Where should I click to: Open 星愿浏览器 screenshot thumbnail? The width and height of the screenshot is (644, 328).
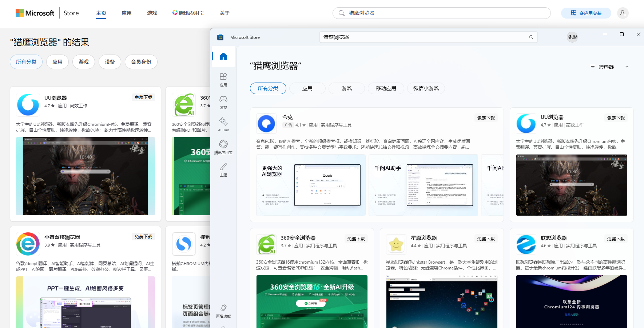(442, 301)
